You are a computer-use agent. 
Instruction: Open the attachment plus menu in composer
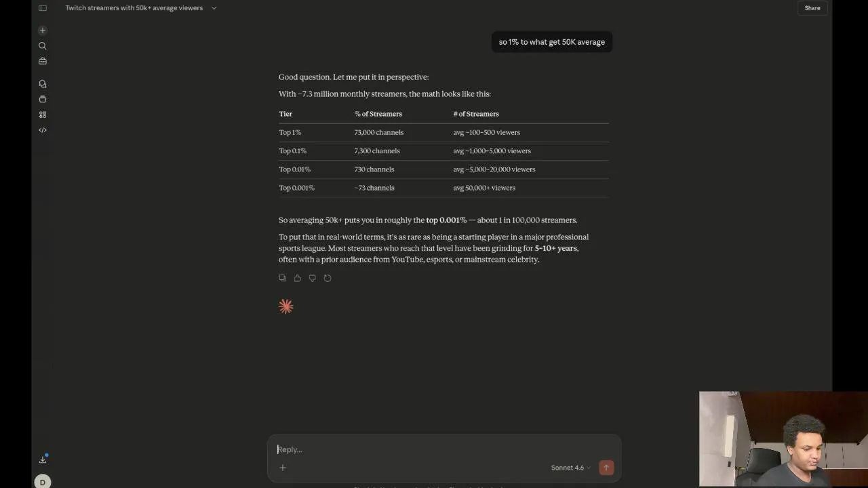(283, 468)
